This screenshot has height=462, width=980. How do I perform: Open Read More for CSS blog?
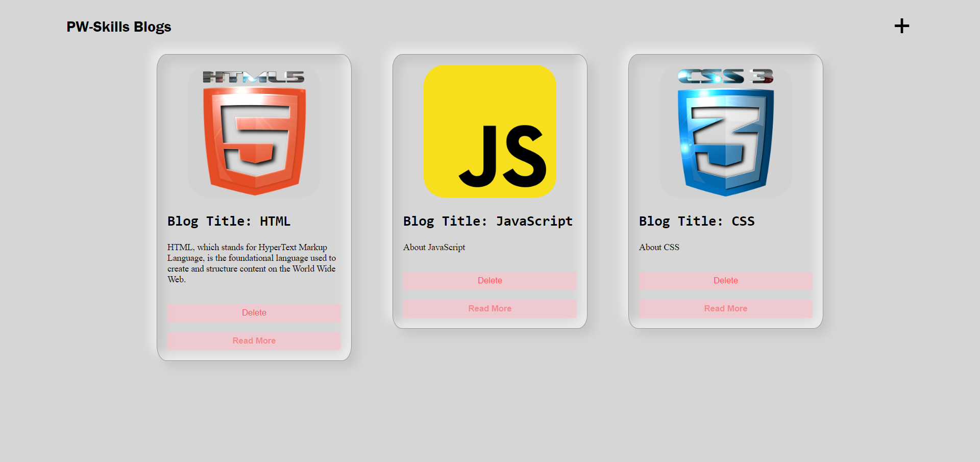click(725, 308)
